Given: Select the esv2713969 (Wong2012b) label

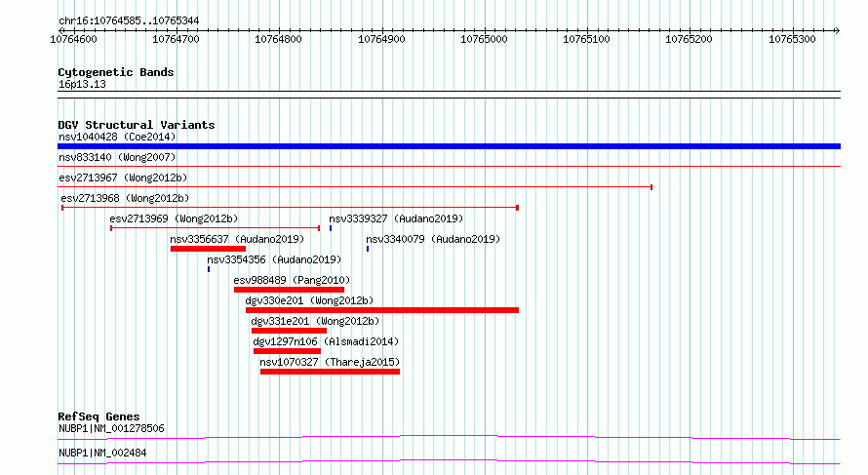Looking at the screenshot, I should pos(174,218).
